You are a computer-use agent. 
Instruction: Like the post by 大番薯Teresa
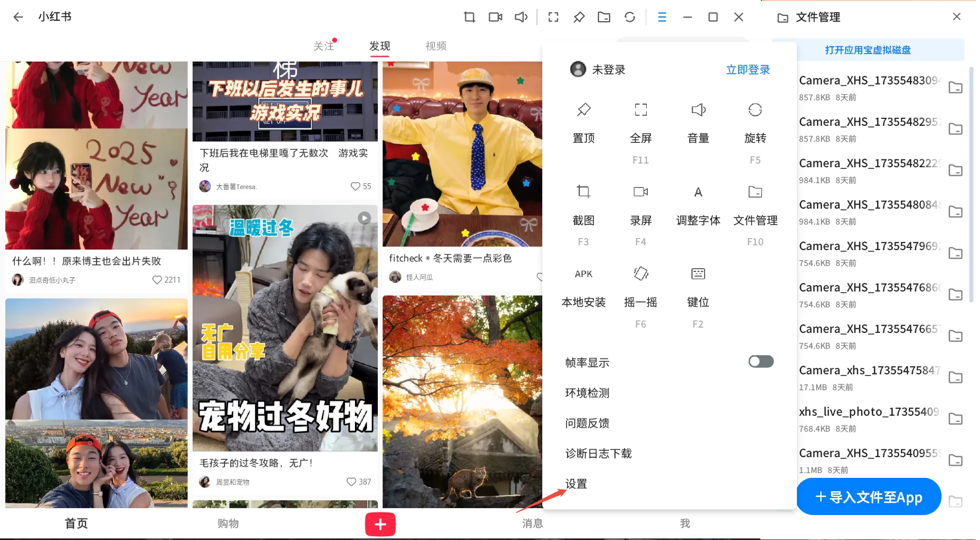(x=355, y=186)
